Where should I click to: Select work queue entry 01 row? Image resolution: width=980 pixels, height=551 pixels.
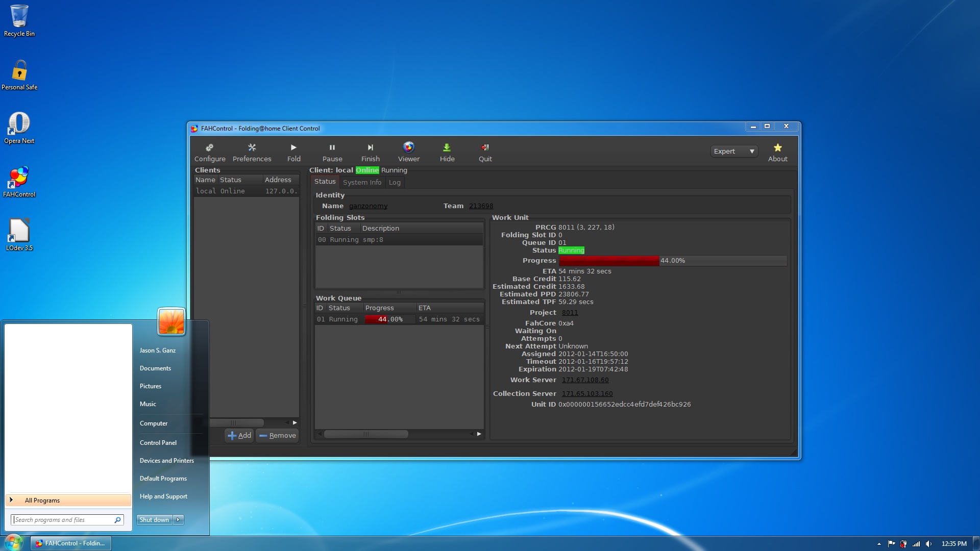point(399,319)
